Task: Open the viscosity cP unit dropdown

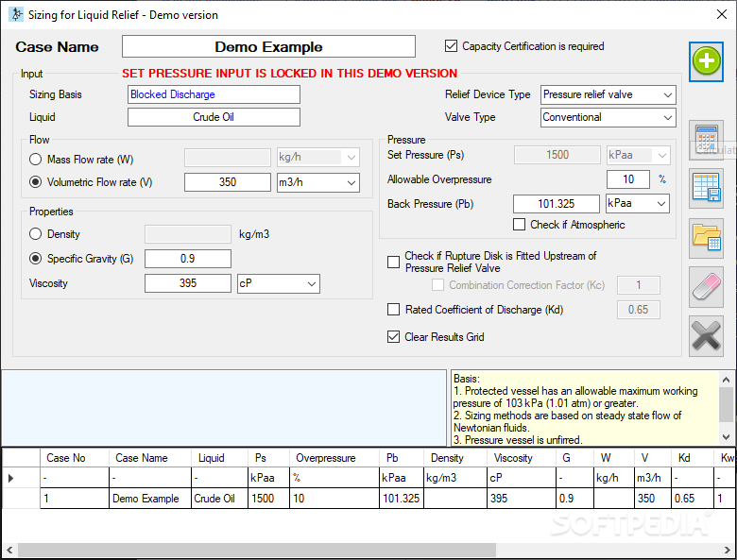Action: click(311, 283)
